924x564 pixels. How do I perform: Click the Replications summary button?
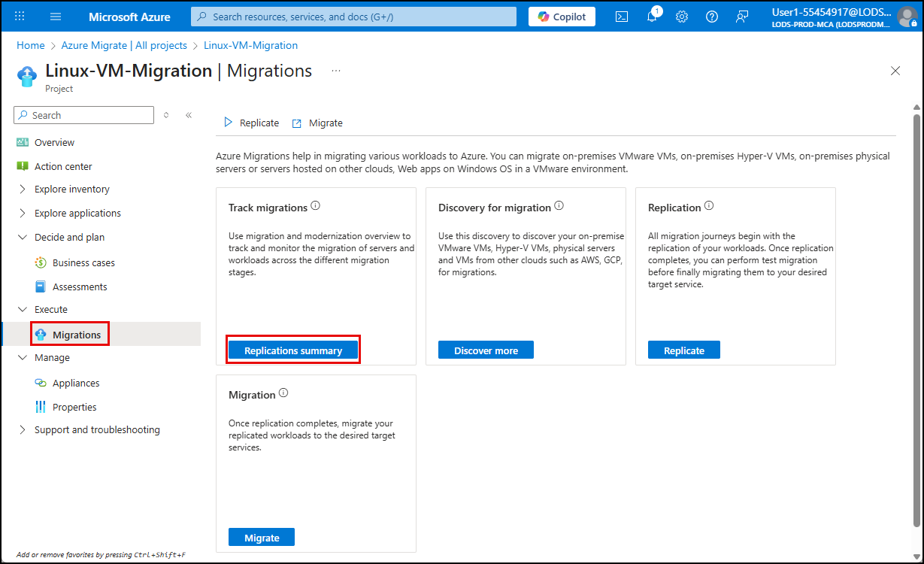293,350
